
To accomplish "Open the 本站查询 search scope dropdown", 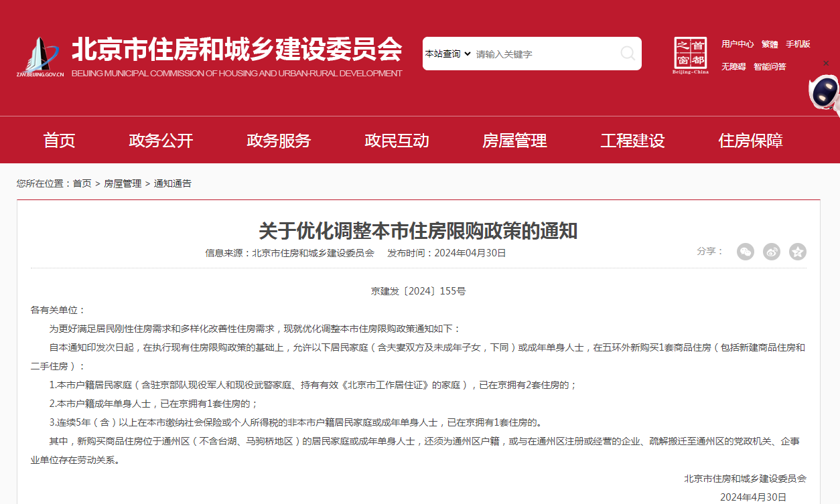I will (x=448, y=54).
